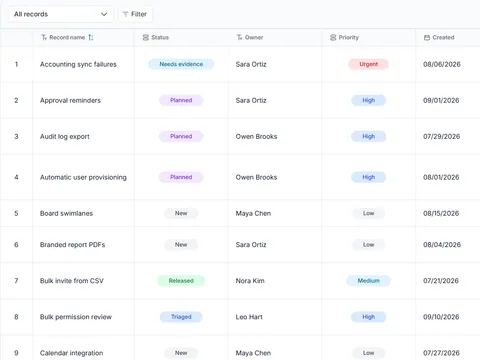This screenshot has width=480, height=360.
Task: Click Low priority for Board swimlanes
Action: [x=369, y=213]
